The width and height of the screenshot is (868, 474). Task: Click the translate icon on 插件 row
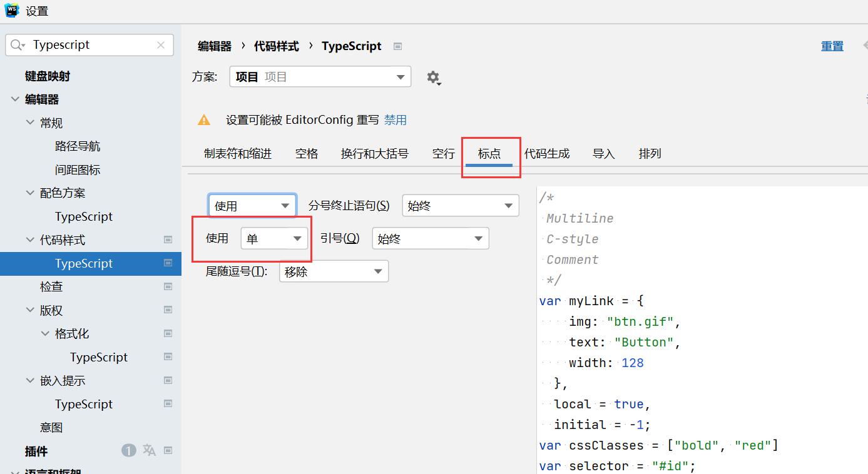point(149,450)
